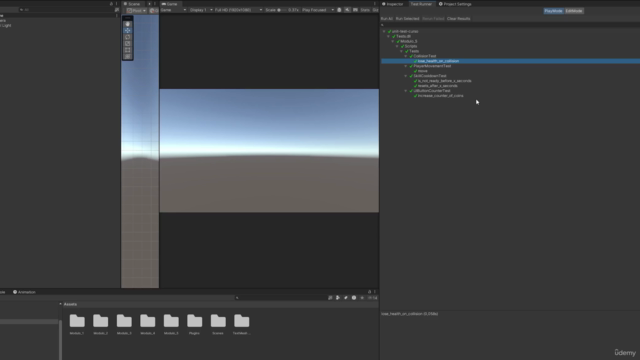Select the Transform tool in Scene toolbar
640x360 pixels.
(128, 57)
